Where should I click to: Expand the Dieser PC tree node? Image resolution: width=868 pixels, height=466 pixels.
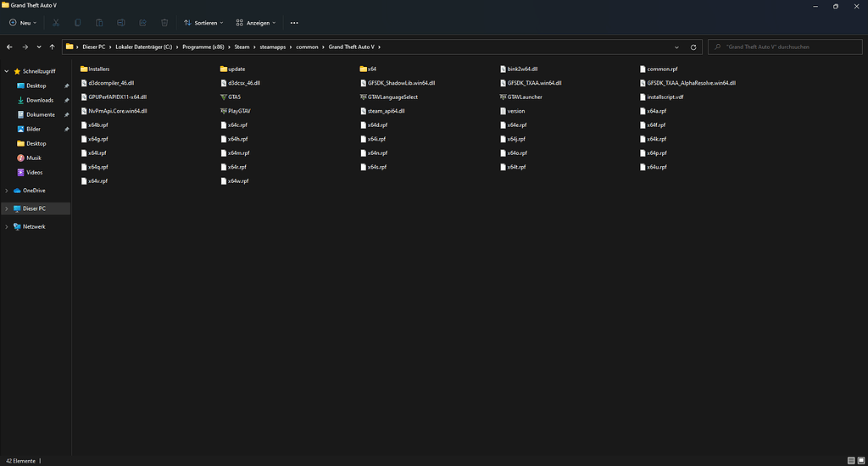(7, 208)
